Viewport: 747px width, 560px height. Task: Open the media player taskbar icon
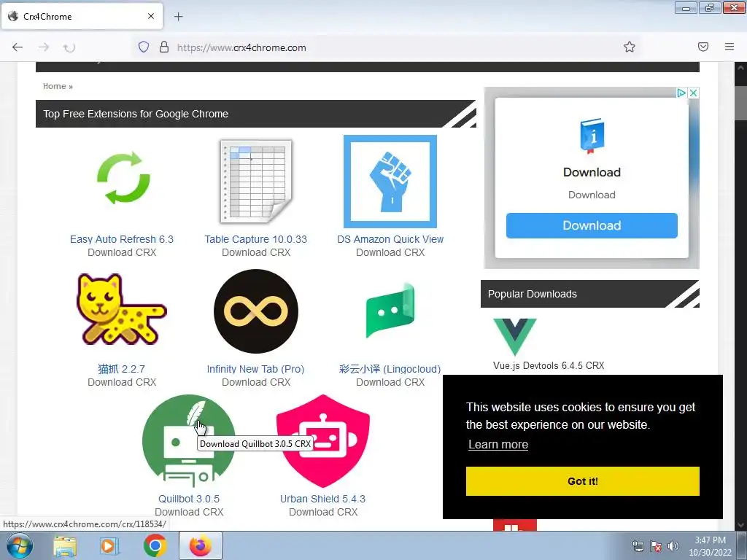click(x=109, y=546)
